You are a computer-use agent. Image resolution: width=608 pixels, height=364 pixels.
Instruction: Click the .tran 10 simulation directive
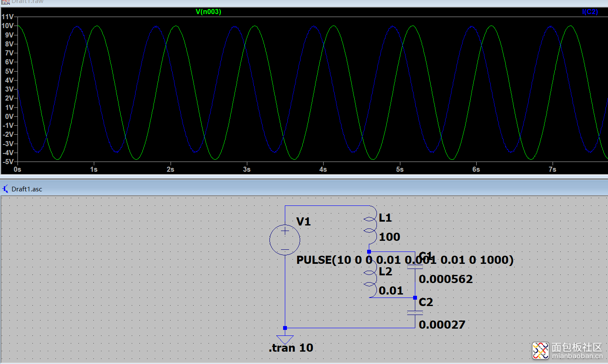pos(291,348)
